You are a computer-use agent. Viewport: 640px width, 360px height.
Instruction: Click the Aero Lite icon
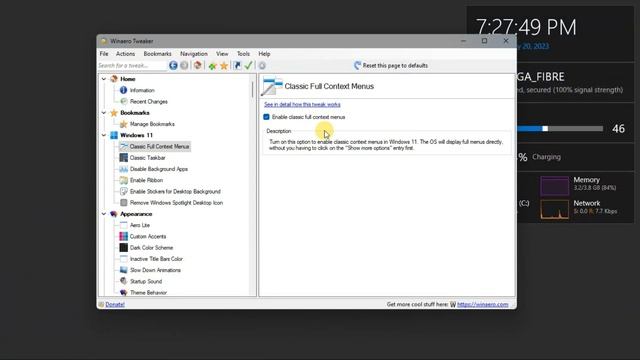[x=124, y=225]
